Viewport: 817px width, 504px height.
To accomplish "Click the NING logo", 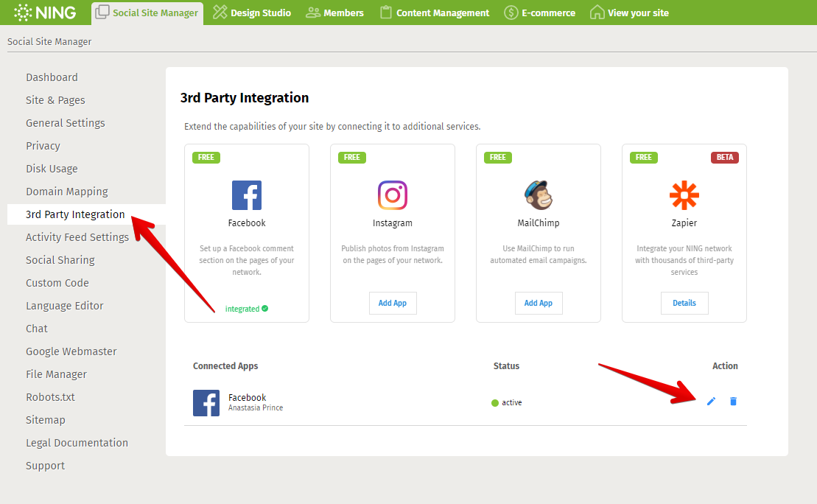I will pyautogui.click(x=43, y=13).
